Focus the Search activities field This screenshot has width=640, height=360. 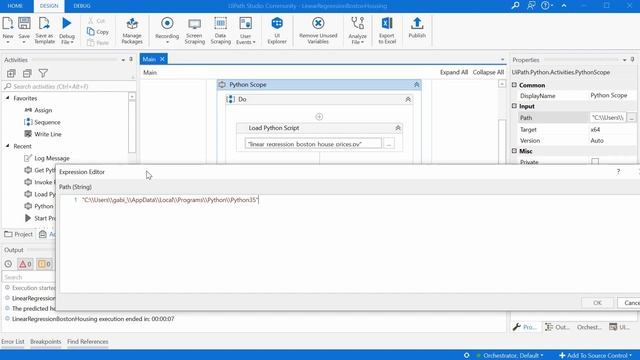pyautogui.click(x=69, y=87)
